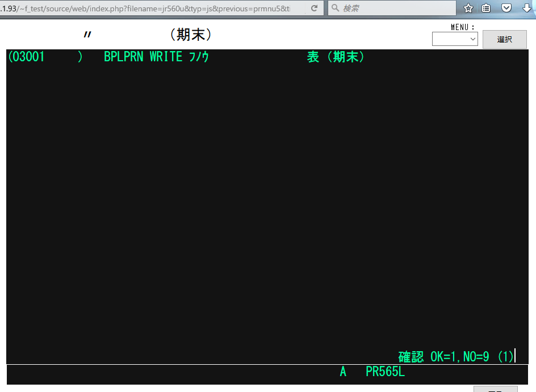Click the A indicator in status line
The height and width of the screenshot is (392, 536).
pos(343,372)
